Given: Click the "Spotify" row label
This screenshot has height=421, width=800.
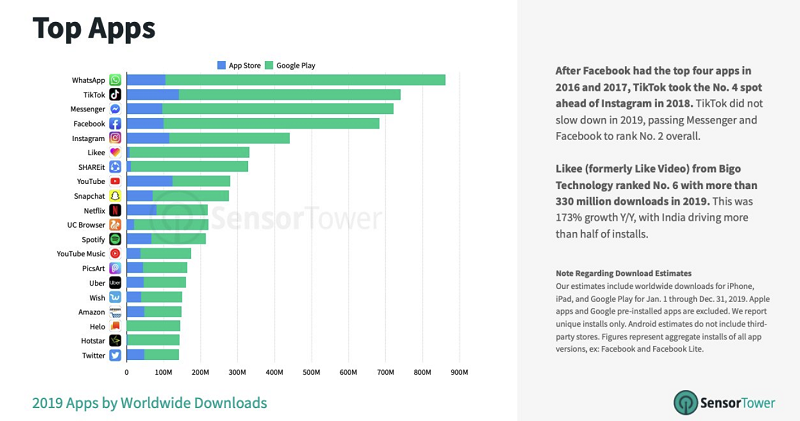Looking at the screenshot, I should (x=93, y=239).
